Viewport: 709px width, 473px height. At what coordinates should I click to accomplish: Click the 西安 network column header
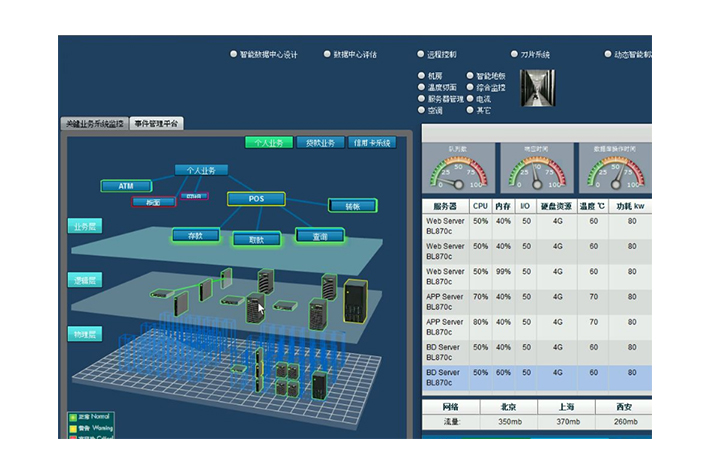point(624,407)
